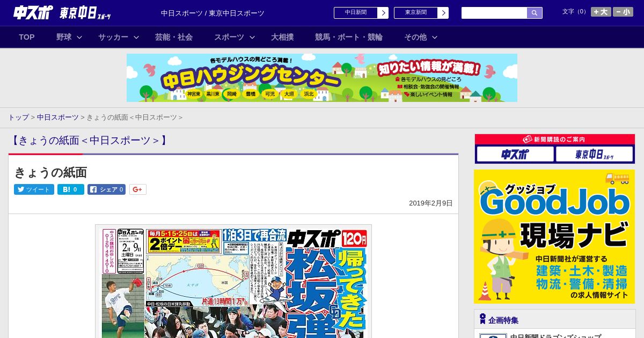Open the 中日新聞 link button
Image resolution: width=644 pixels, height=338 pixels.
[x=356, y=13]
